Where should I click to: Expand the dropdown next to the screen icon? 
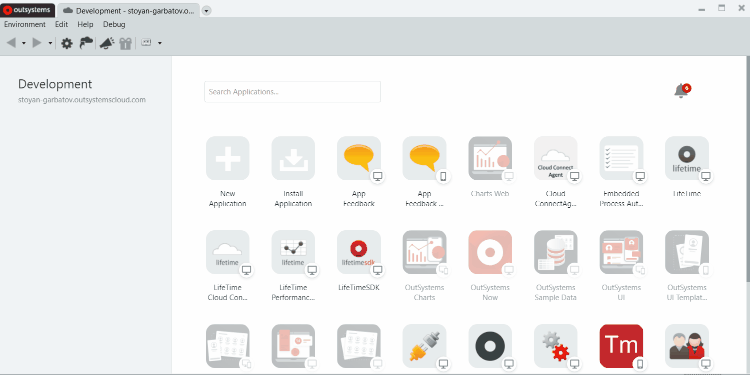[160, 44]
